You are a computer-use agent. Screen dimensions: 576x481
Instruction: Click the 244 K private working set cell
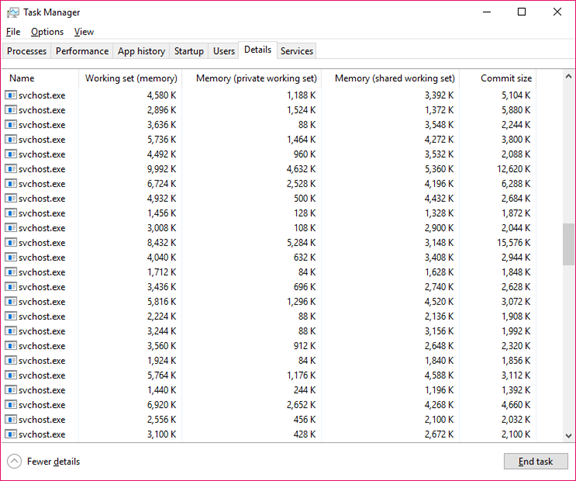click(x=305, y=390)
